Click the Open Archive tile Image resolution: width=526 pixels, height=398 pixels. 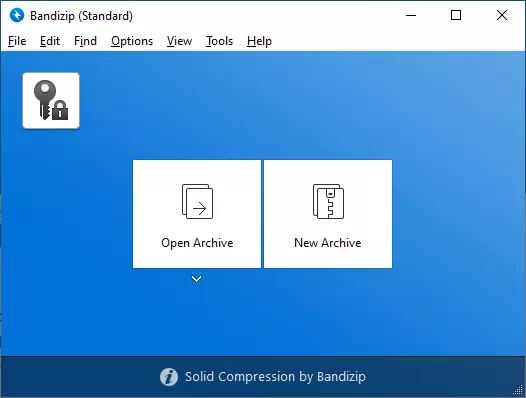pyautogui.click(x=197, y=214)
